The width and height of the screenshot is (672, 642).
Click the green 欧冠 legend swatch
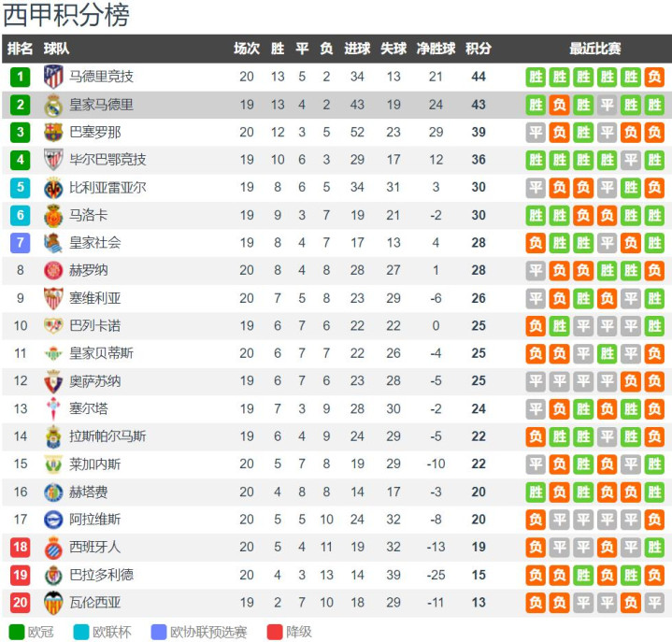coord(16,632)
